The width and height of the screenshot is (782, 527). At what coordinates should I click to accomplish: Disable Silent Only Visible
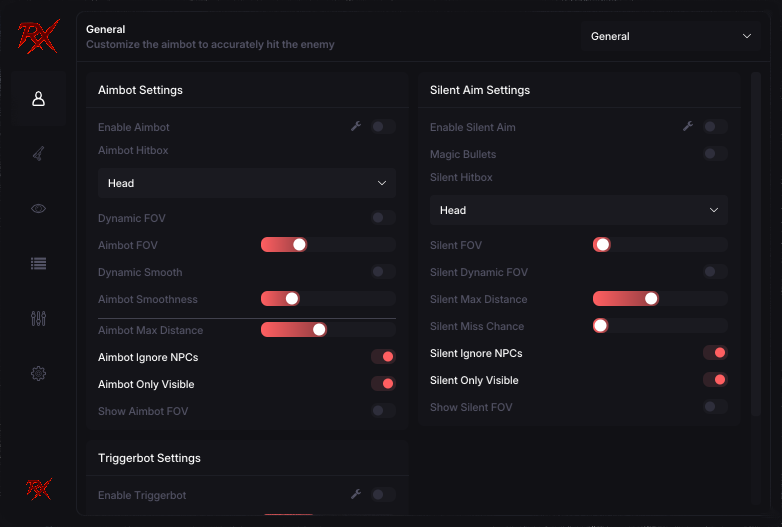tap(715, 379)
